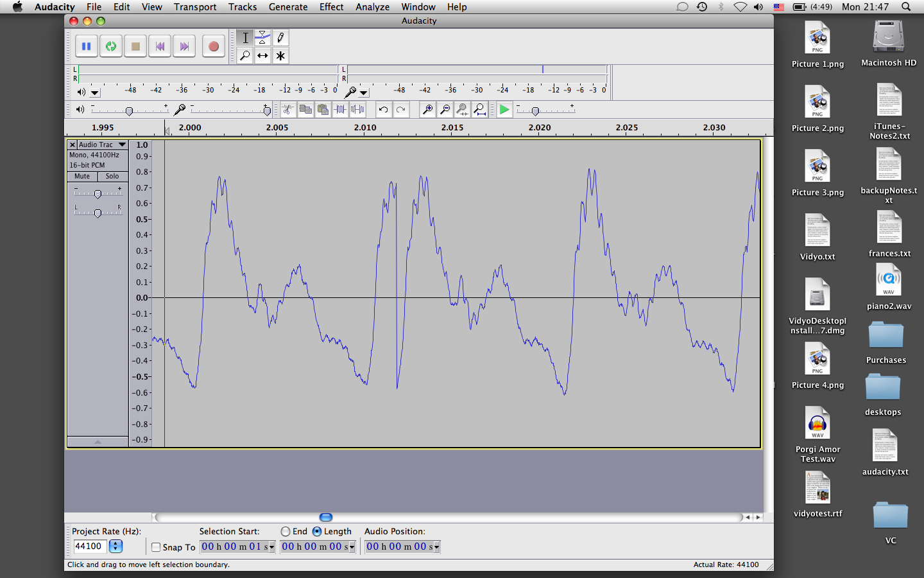Click the Undo arrow icon
924x578 pixels.
(383, 110)
